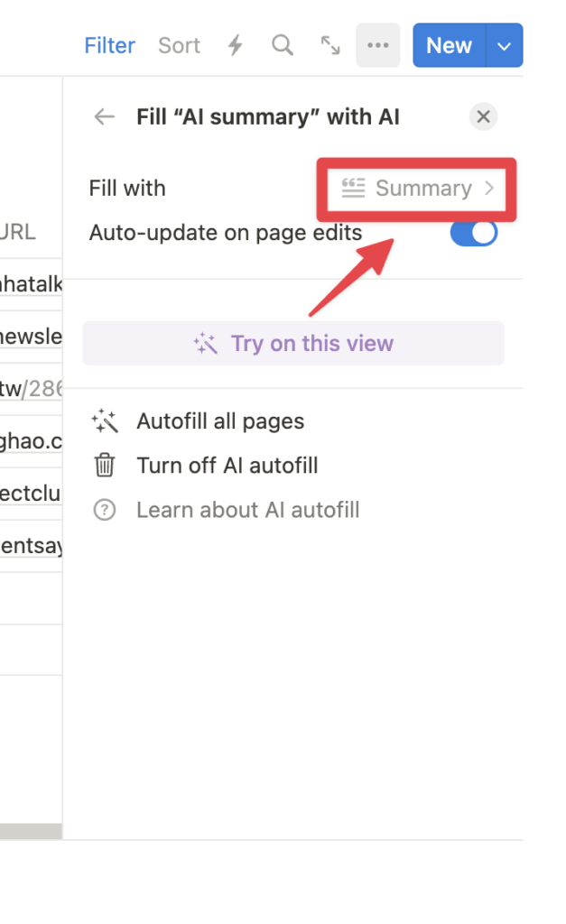Open the three-dots view options menu
Viewport: 566px width, 924px height.
point(378,45)
